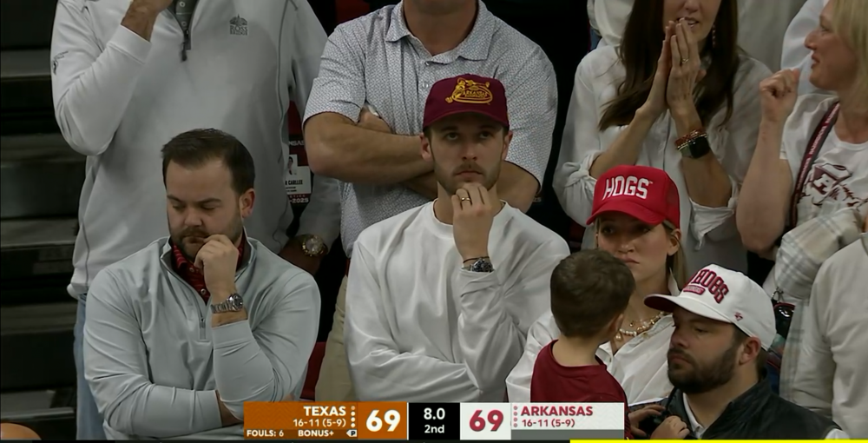Click Texas timeout dots indicator
The image size is (868, 443).
pyautogui.click(x=352, y=416)
